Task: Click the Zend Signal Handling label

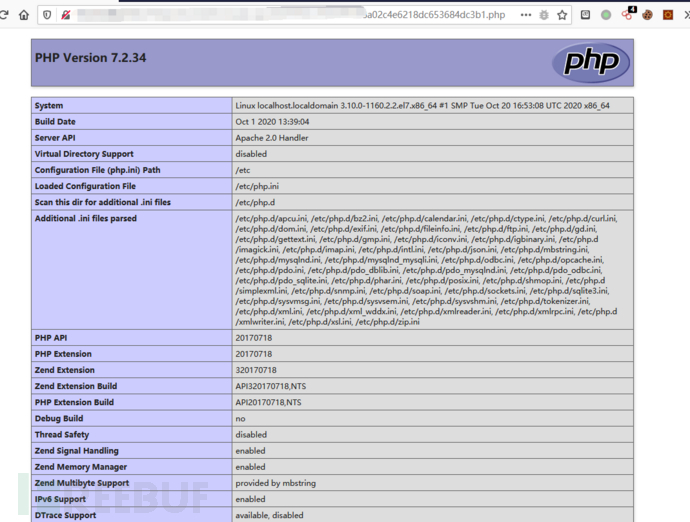Action: 77,451
